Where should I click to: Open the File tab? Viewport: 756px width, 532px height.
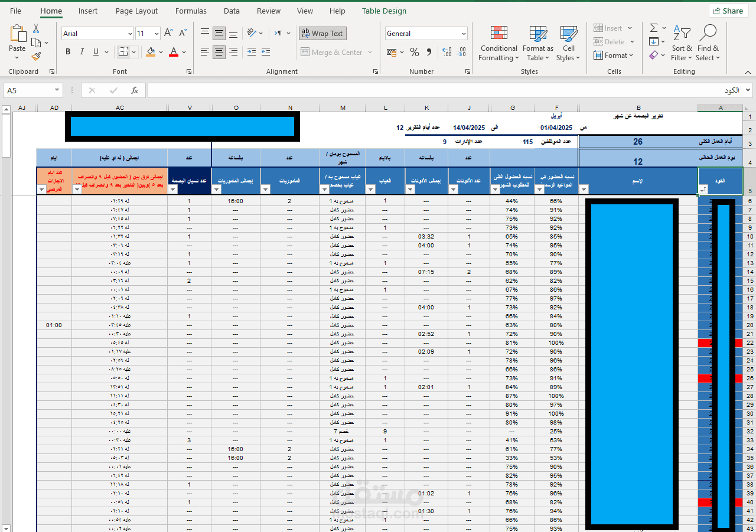(15, 11)
